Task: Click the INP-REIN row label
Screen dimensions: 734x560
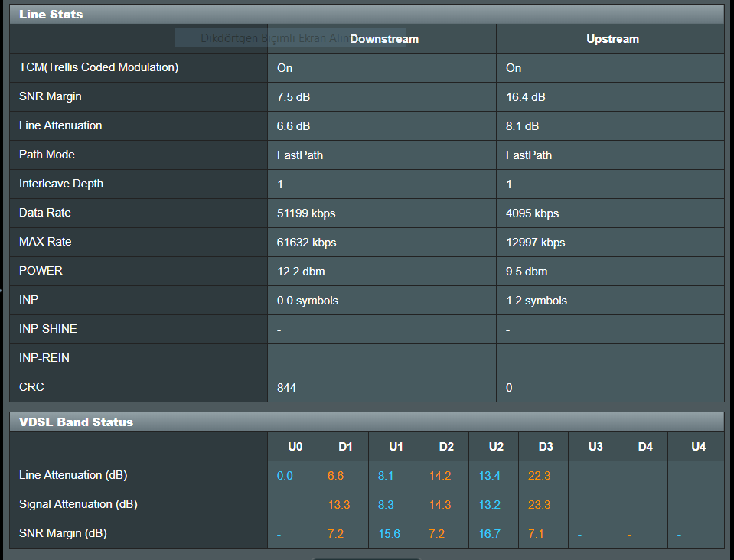Action: (x=44, y=357)
